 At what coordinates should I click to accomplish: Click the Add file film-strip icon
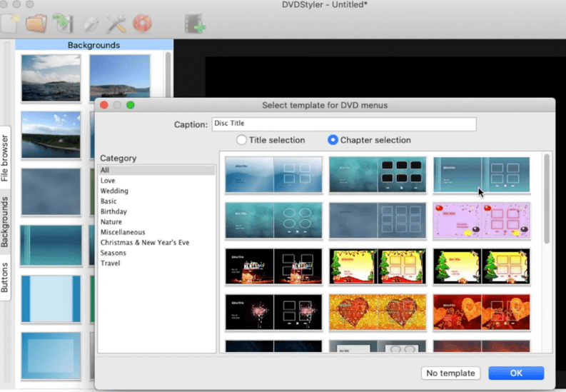point(194,24)
